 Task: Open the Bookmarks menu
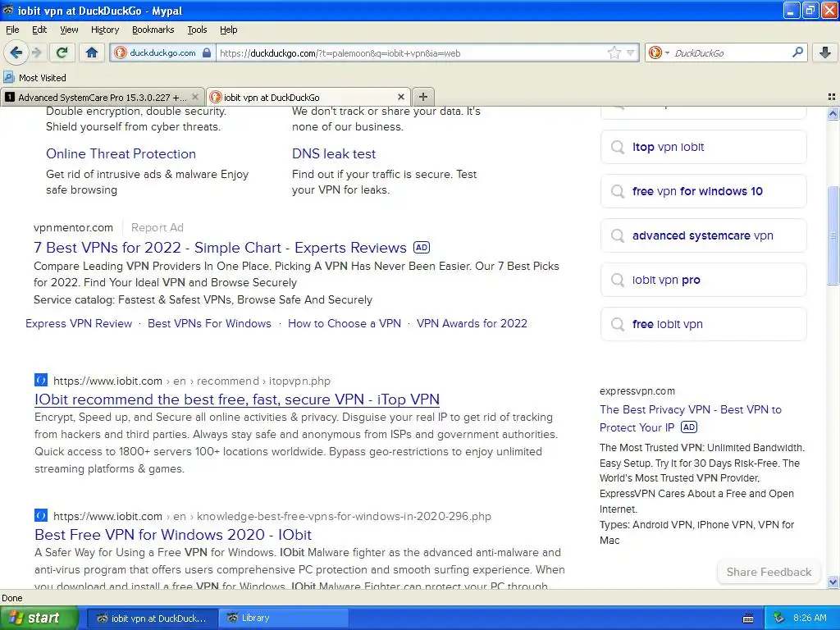153,30
